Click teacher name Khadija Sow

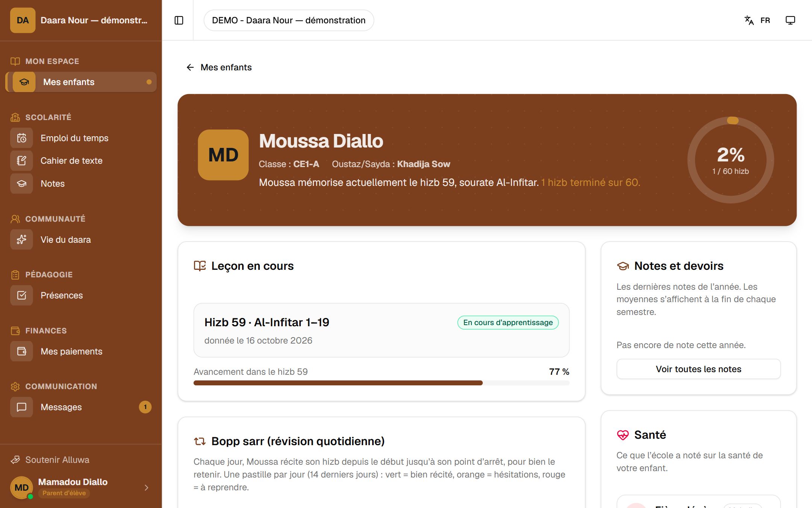point(423,164)
